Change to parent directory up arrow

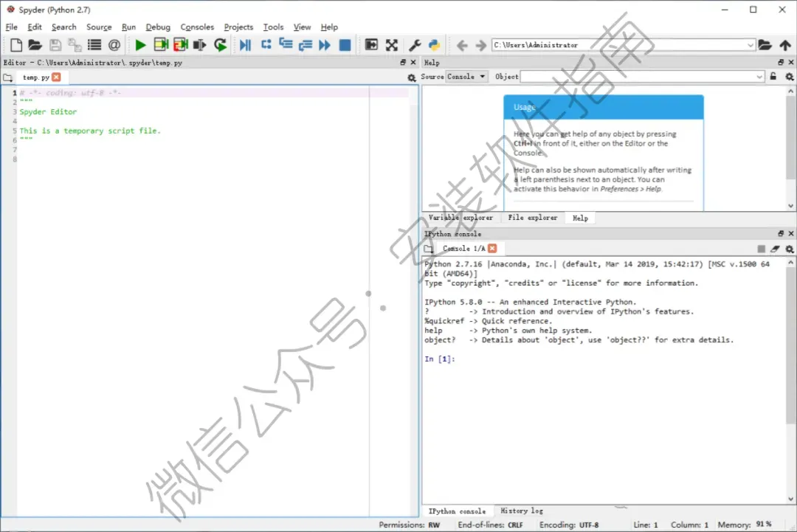[785, 45]
